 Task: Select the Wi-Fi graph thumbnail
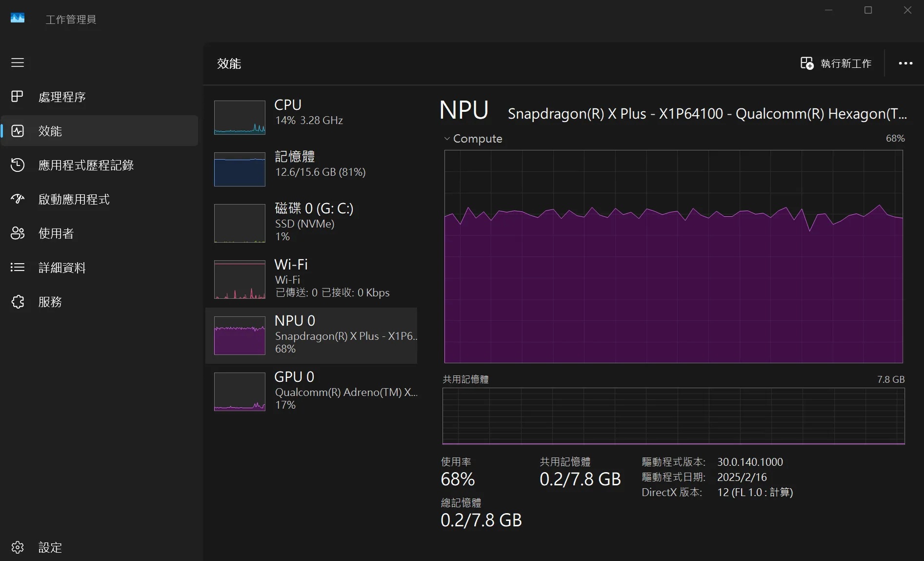coord(240,279)
